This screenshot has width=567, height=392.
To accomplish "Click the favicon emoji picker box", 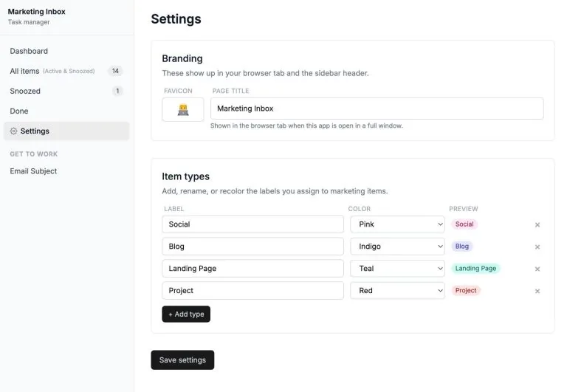I will pos(182,109).
